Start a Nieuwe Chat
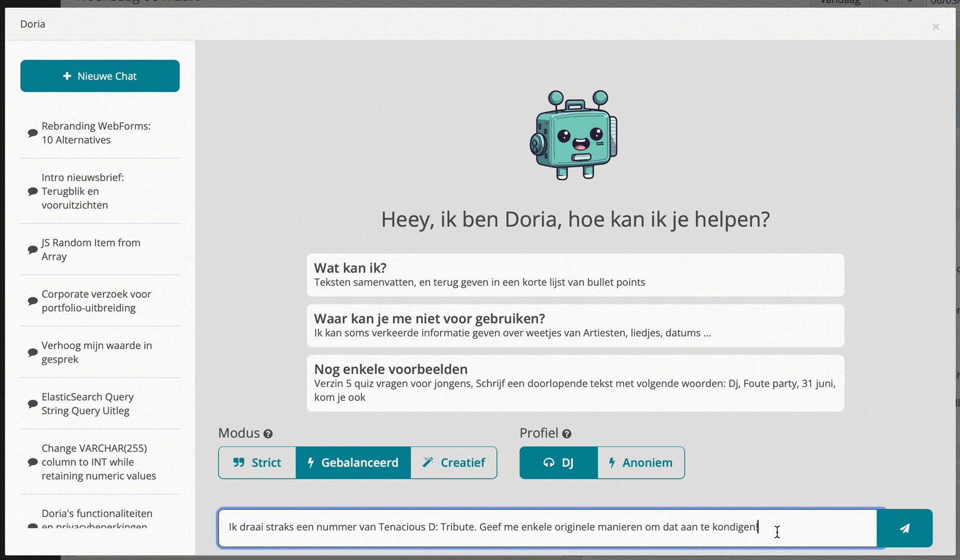This screenshot has height=560, width=960. [x=100, y=76]
